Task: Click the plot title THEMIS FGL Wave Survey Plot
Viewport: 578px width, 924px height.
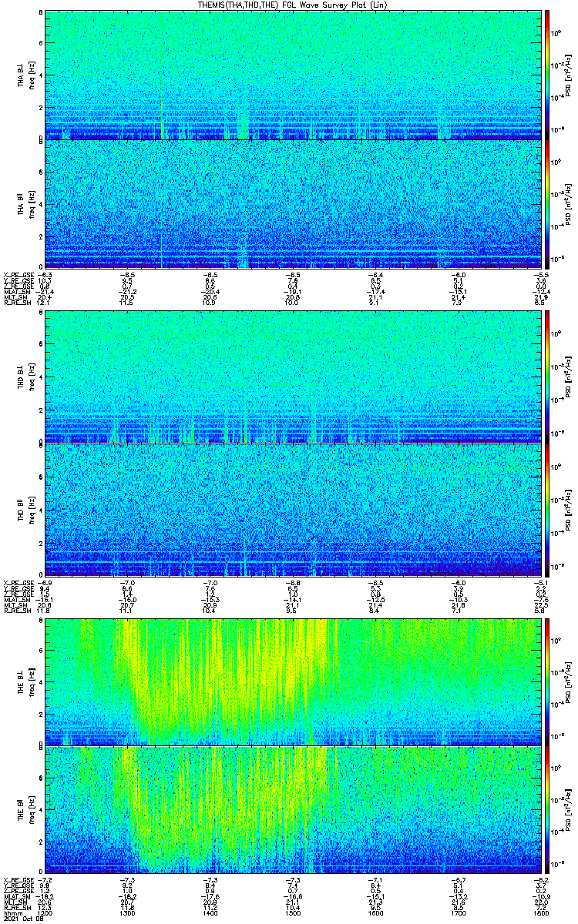Action: (293, 5)
